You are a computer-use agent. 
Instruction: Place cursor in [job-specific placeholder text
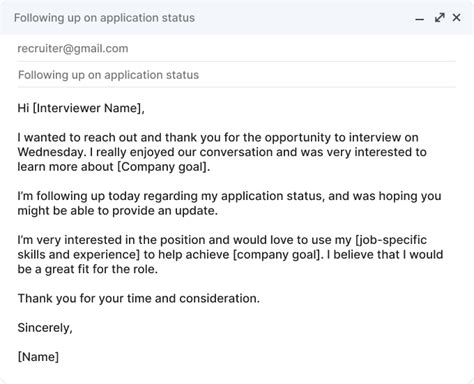[x=391, y=240]
